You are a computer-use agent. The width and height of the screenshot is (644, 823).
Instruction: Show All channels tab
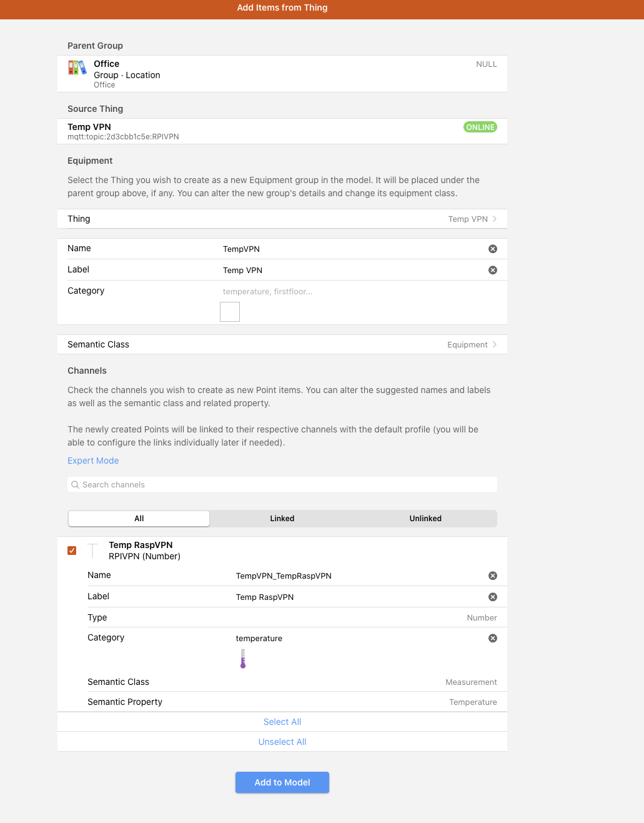139,519
